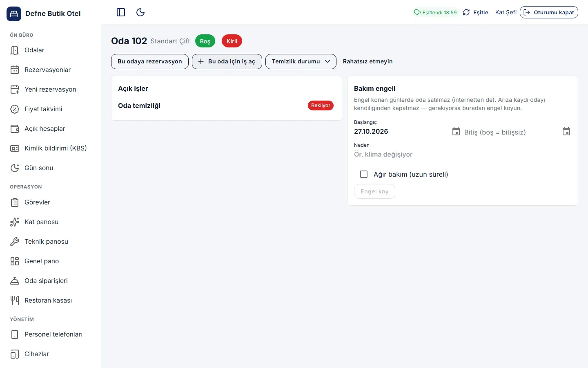The width and height of the screenshot is (588, 368).
Task: Go to Odalar in the sidebar
Action: (50, 50)
